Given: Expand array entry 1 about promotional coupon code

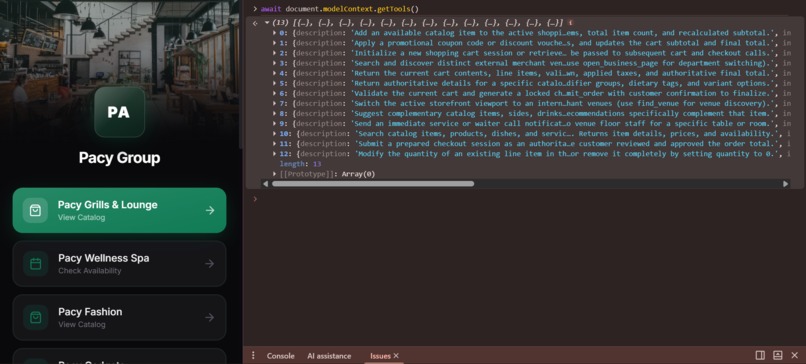Looking at the screenshot, I should pos(275,43).
